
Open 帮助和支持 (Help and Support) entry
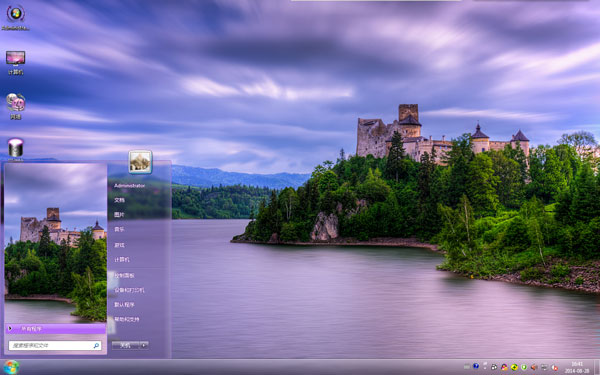click(127, 319)
